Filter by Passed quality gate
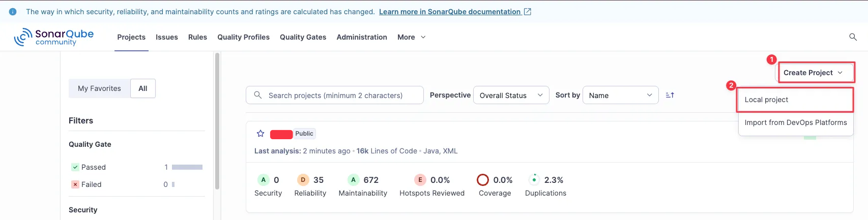This screenshot has width=868, height=220. 93,167
